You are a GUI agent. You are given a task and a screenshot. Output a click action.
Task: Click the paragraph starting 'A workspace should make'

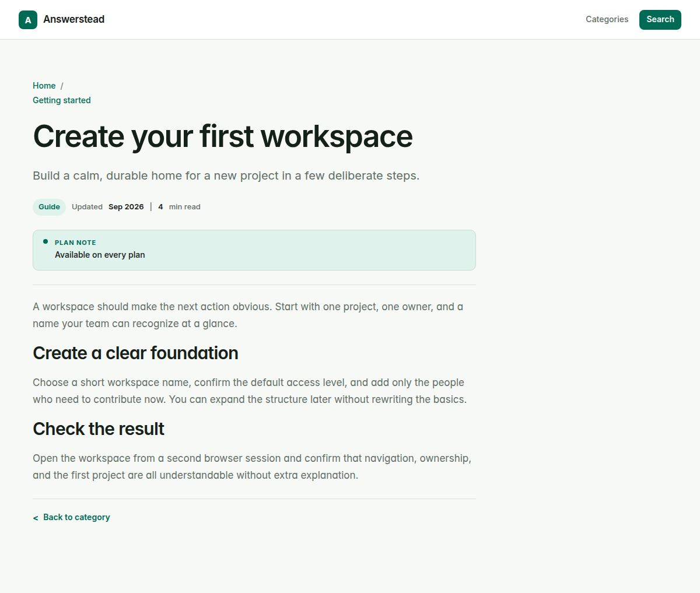[x=249, y=315]
